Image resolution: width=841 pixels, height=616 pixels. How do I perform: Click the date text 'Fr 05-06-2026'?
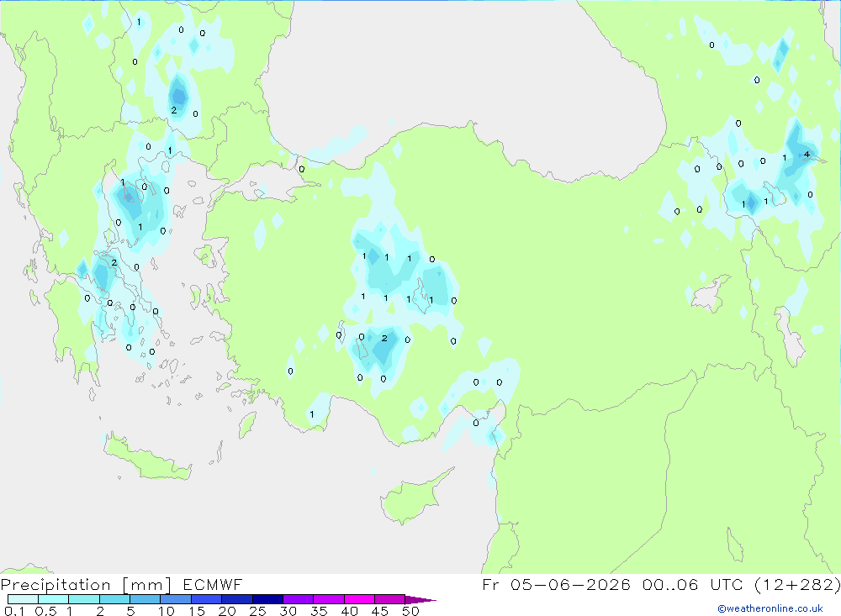556,584
